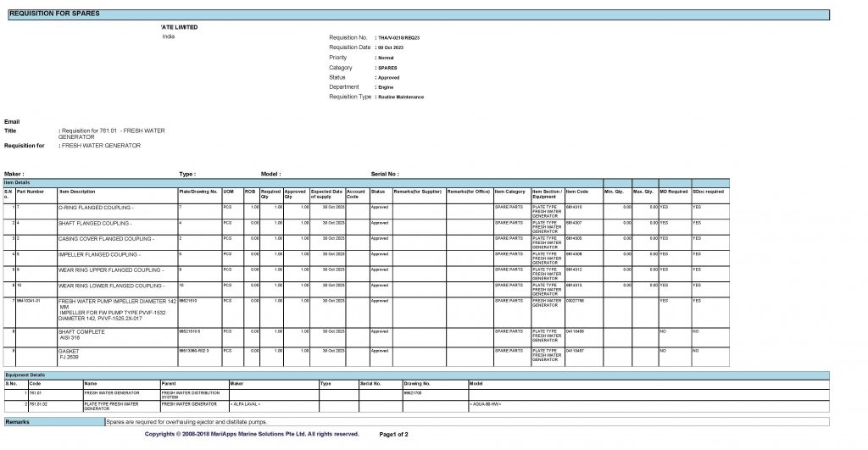Click the 'GASKET' item description cell
The height and width of the screenshot is (450, 868).
68,350
